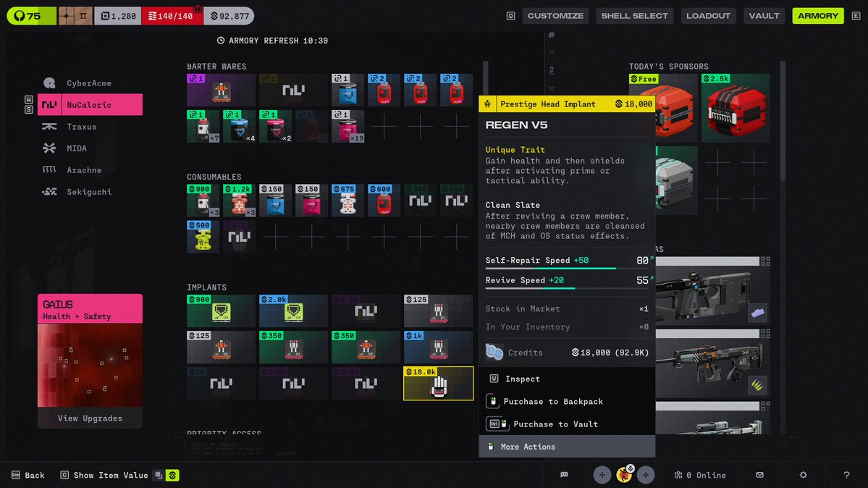Select the 1k blue implant item

pos(438,348)
